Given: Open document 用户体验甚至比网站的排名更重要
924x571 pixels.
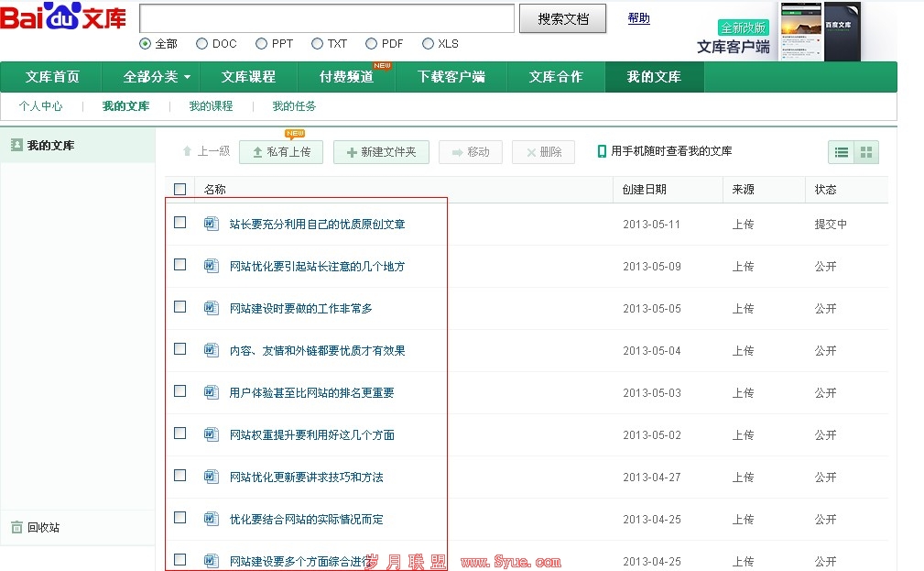Looking at the screenshot, I should pyautogui.click(x=311, y=393).
